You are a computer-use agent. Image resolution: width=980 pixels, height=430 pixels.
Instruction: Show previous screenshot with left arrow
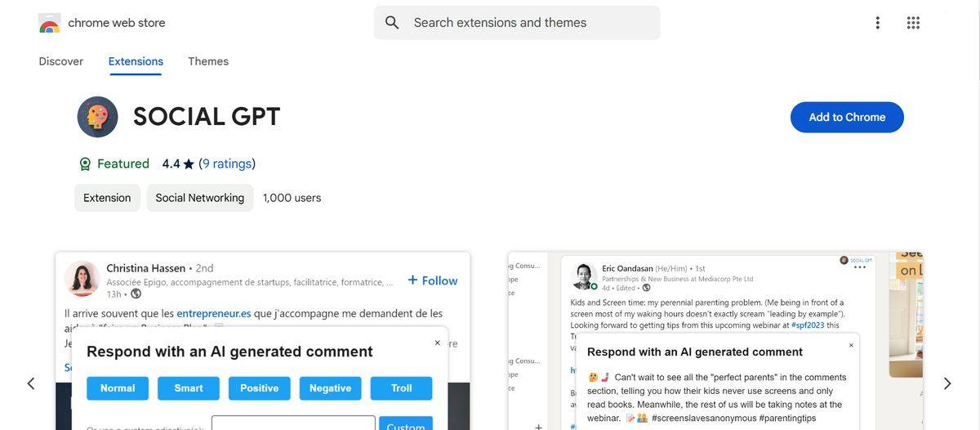pos(31,383)
